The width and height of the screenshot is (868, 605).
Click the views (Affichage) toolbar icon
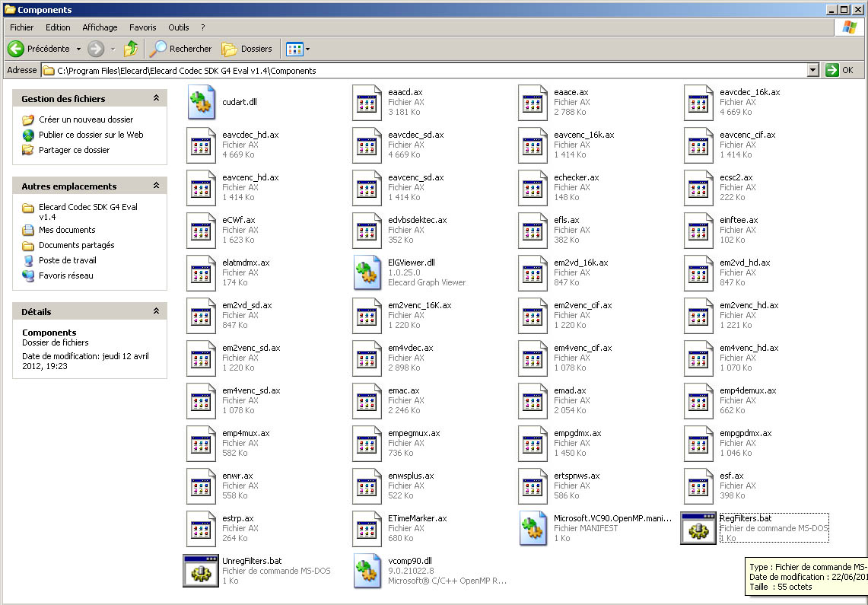[x=294, y=49]
